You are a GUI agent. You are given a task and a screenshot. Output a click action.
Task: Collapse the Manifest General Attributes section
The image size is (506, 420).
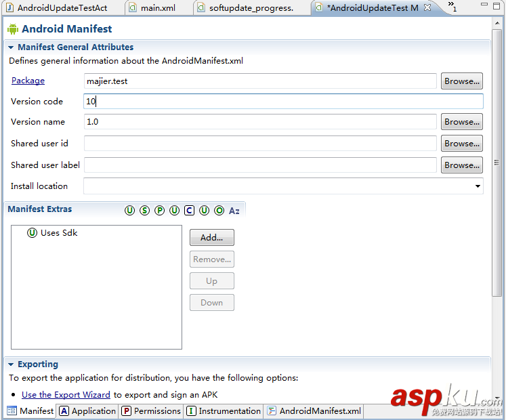[11, 47]
